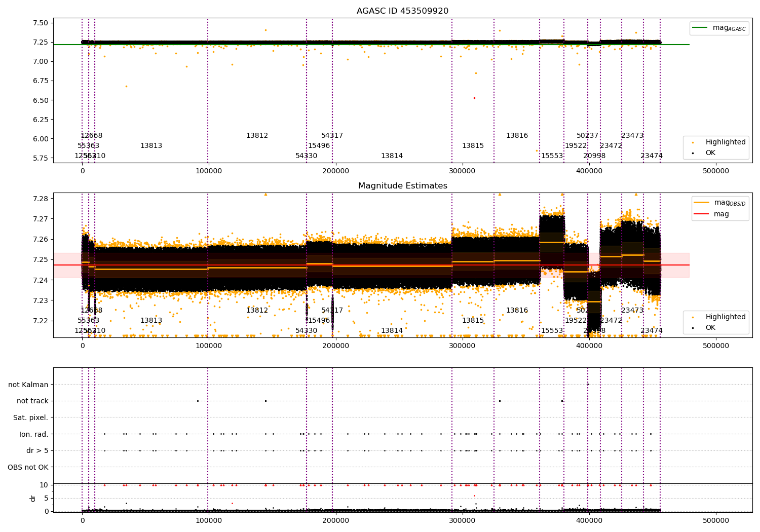
Task: Click OBSID label 54330 in AGASC ID panel
Action: 306,156
